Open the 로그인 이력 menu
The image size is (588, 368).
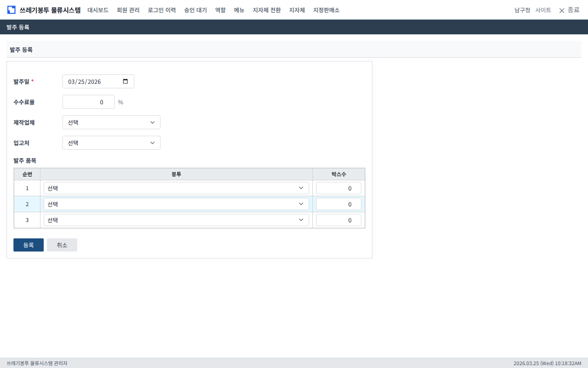(162, 10)
